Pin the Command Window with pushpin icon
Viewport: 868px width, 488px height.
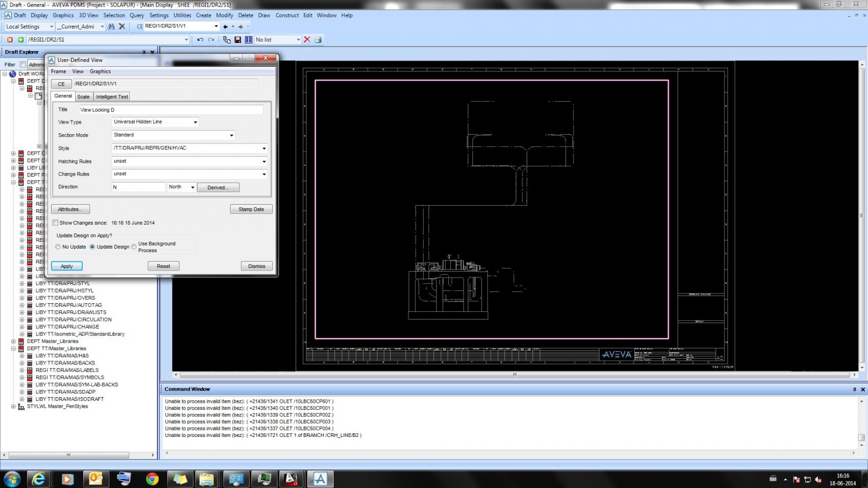point(855,389)
